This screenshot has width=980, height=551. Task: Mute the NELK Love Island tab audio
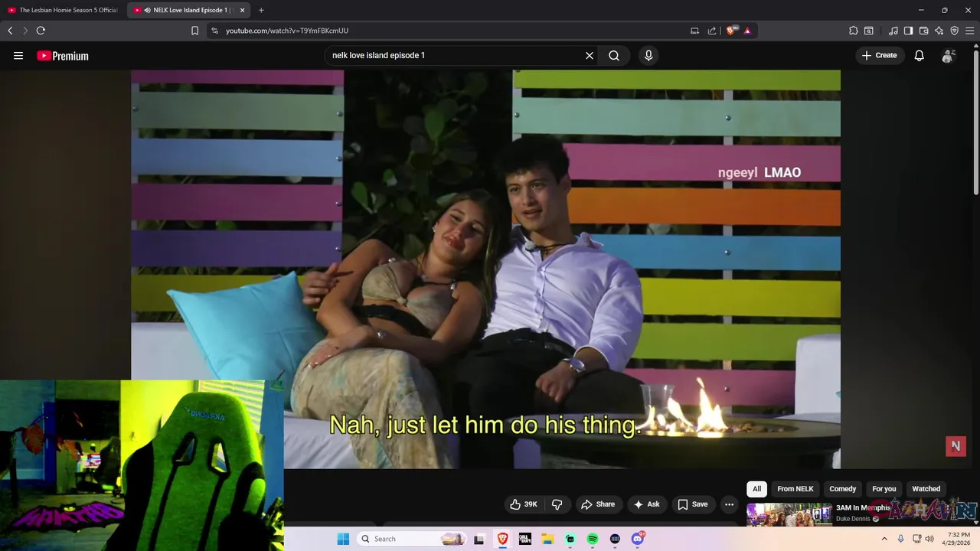pyautogui.click(x=147, y=10)
